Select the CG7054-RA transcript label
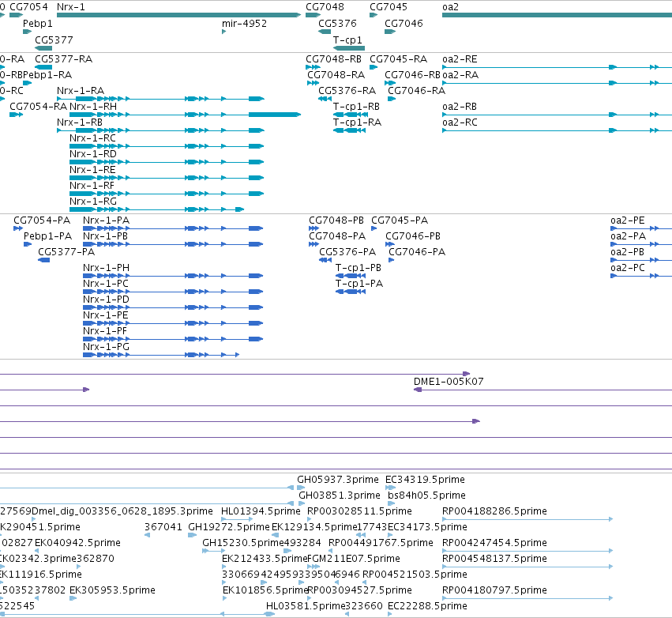Screen dimensions: 672x618 pos(39,106)
